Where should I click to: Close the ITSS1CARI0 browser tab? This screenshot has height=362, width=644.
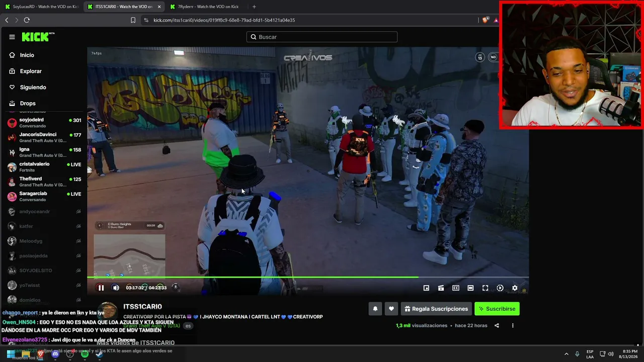click(x=159, y=7)
